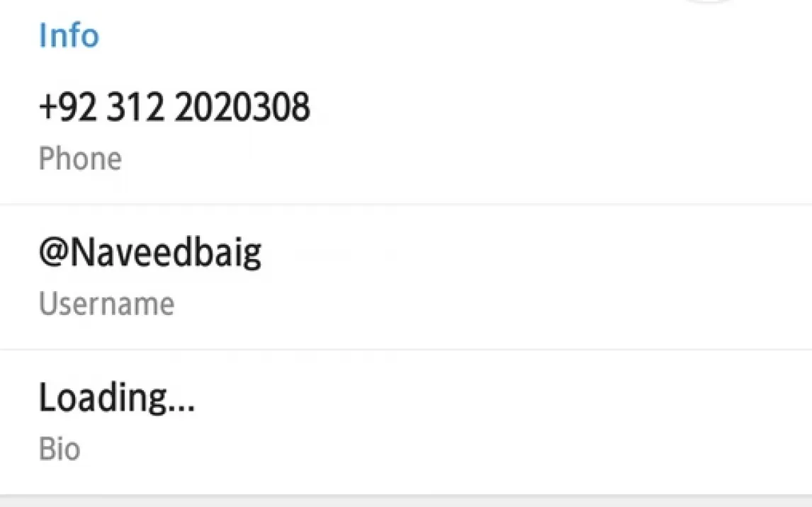Image resolution: width=812 pixels, height=507 pixels.
Task: Tap the Loading... bio text
Action: coord(117,399)
